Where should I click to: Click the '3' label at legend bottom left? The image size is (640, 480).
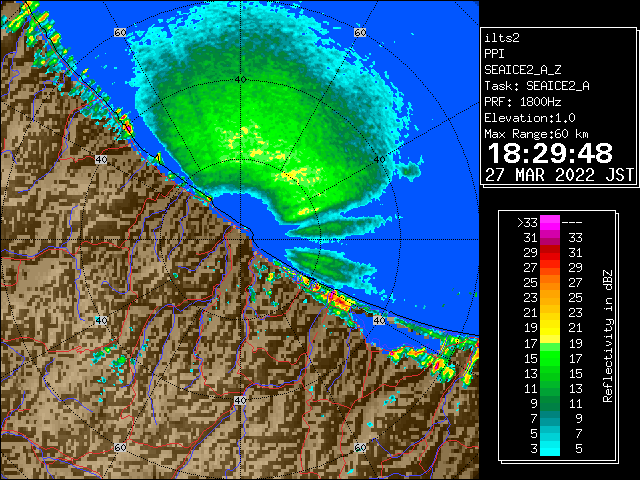(x=534, y=449)
